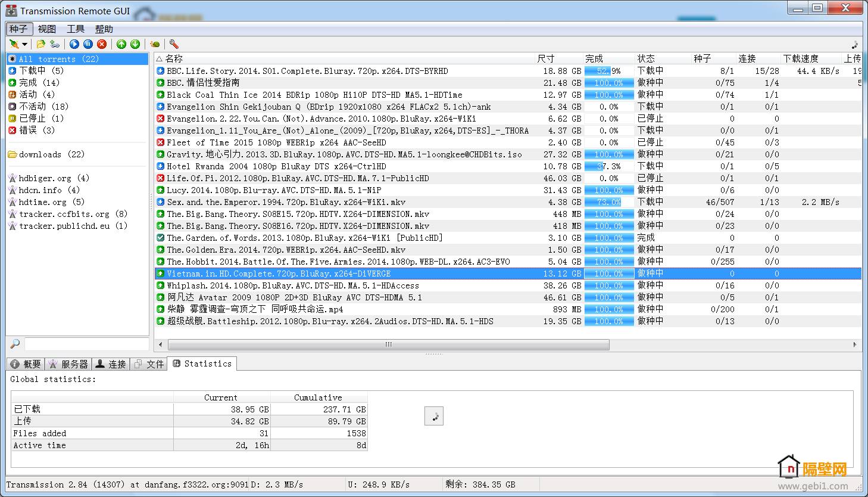Screen dimensions: 868x497
Task: Click icon of The.Garden.of.Words torrent
Action: 160,238
